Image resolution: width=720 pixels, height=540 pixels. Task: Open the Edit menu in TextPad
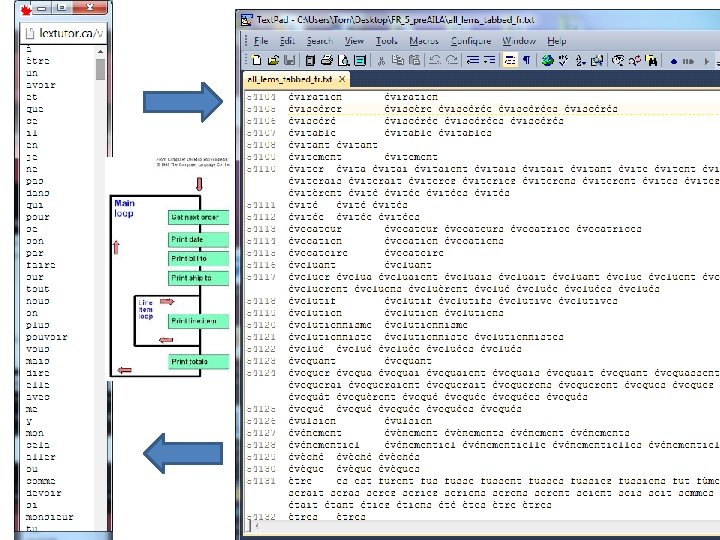(x=287, y=41)
